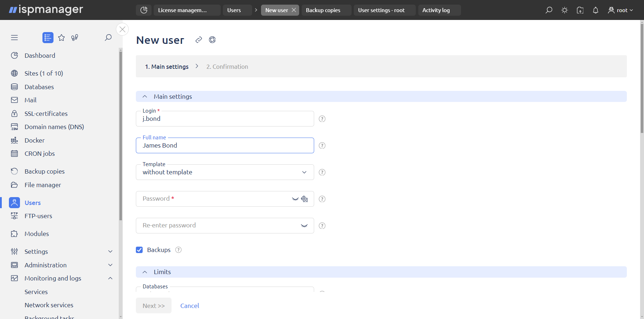The height and width of the screenshot is (319, 644).
Task: Click the hamburger menu icon in sidebar
Action: click(14, 38)
